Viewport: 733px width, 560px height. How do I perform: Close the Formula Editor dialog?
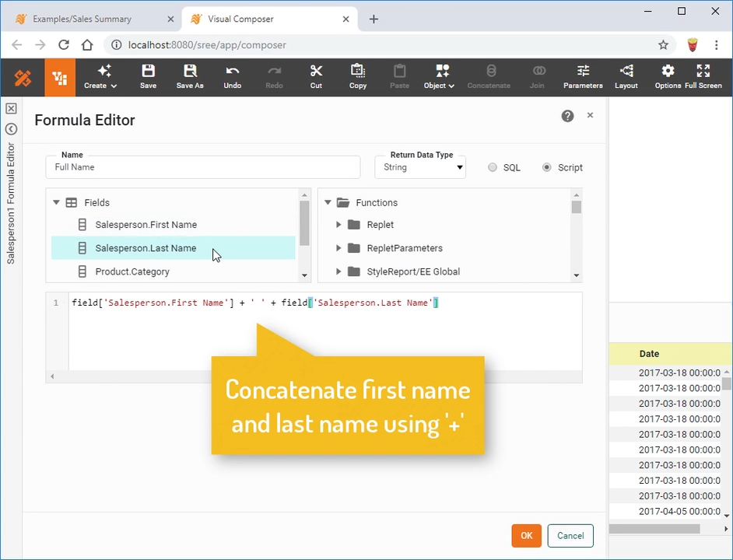590,115
